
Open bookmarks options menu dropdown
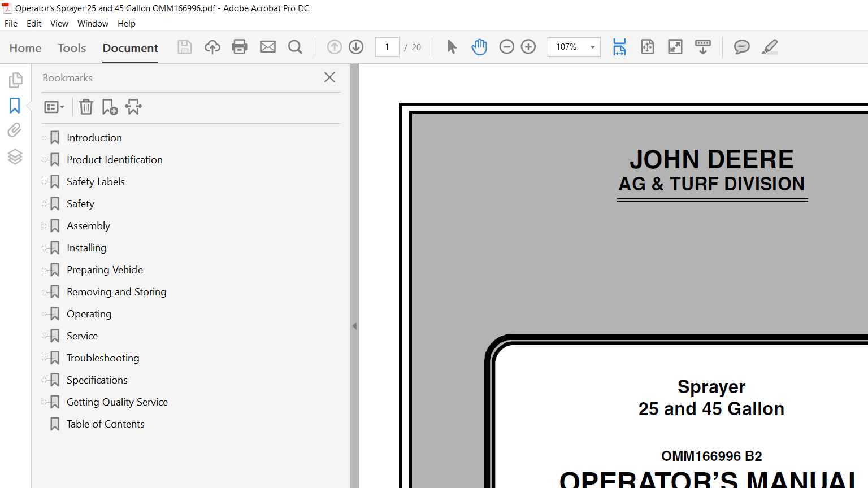pos(54,107)
